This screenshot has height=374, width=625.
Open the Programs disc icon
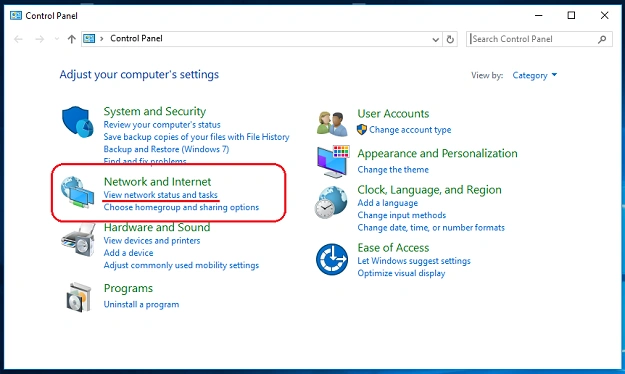point(78,297)
